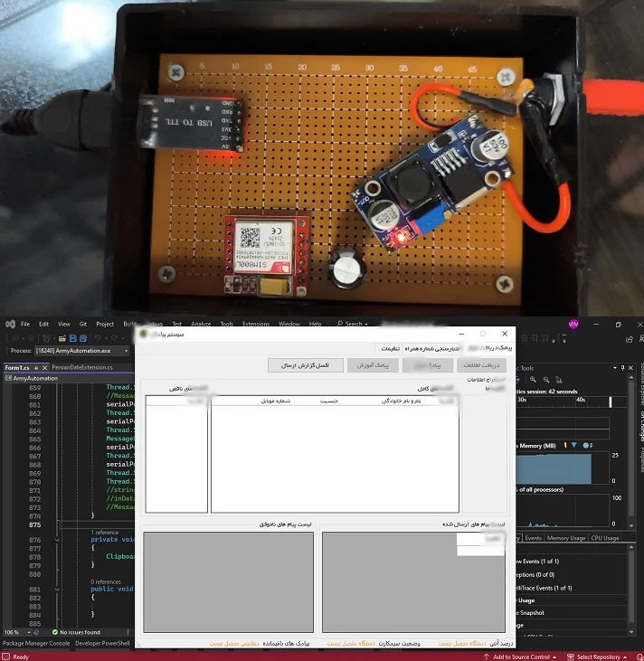Click the شماره موبایل column header
Image resolution: width=644 pixels, height=661 pixels.
click(x=276, y=401)
